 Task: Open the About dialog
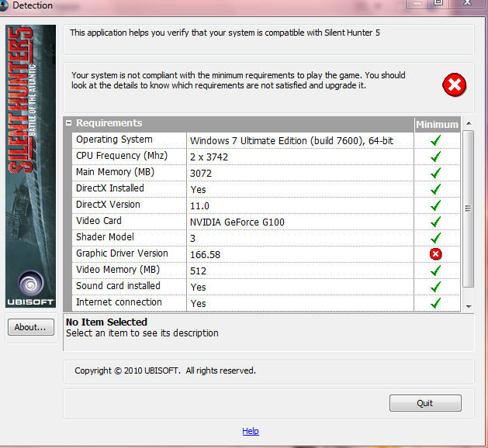[31, 327]
